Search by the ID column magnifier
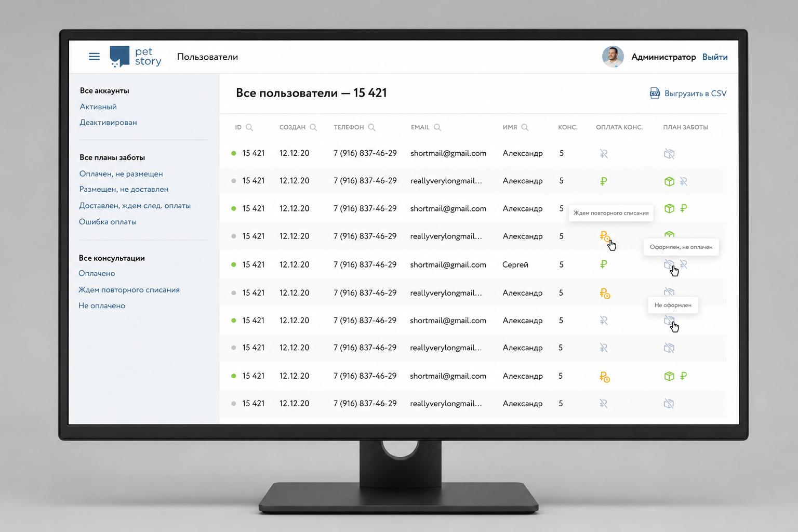 pos(249,127)
